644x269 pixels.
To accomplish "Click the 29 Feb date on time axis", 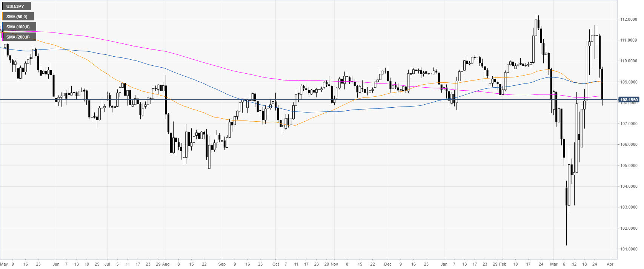I will [500, 264].
